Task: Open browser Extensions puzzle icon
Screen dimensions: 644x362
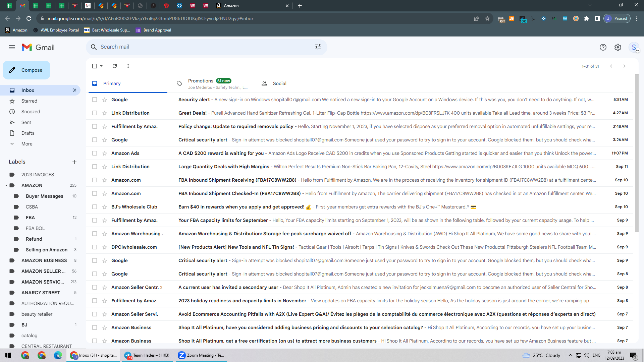Action: tap(587, 18)
